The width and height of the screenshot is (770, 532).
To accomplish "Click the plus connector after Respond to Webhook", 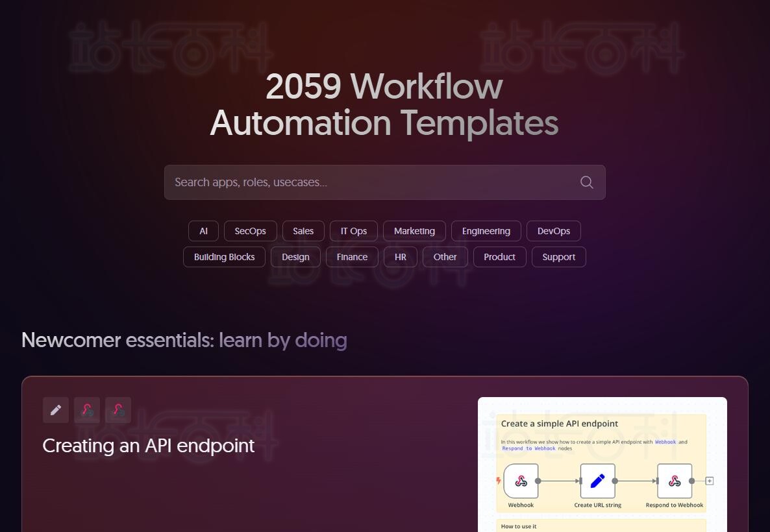I will point(710,481).
